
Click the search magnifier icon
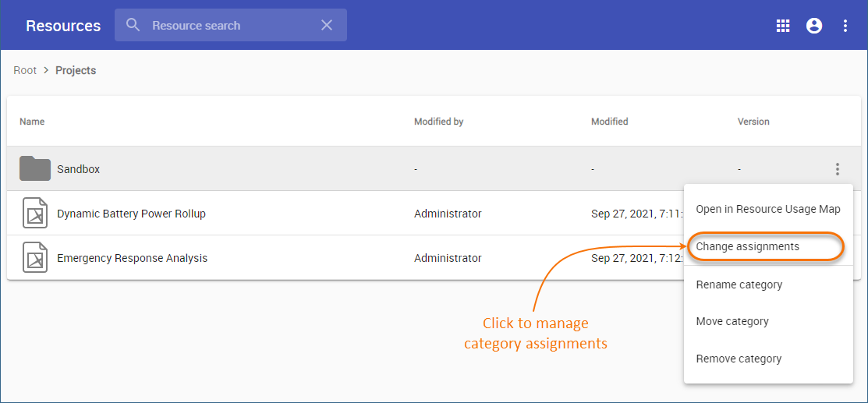click(133, 26)
